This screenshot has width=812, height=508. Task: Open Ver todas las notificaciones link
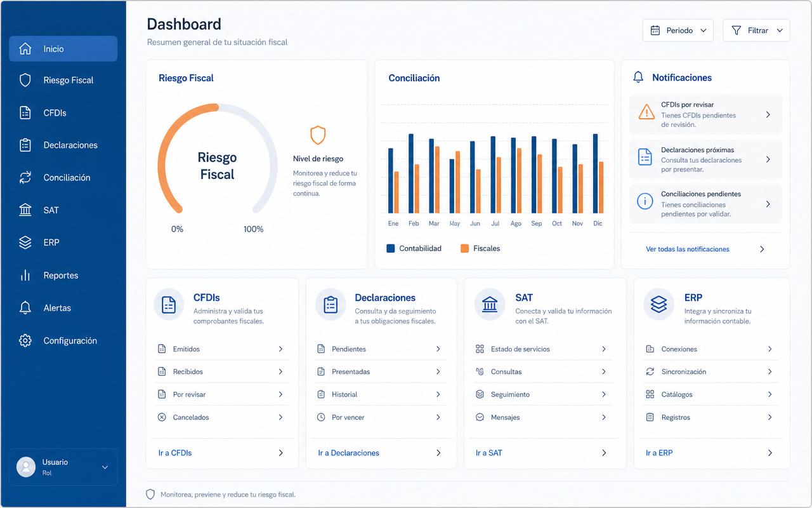coord(688,250)
